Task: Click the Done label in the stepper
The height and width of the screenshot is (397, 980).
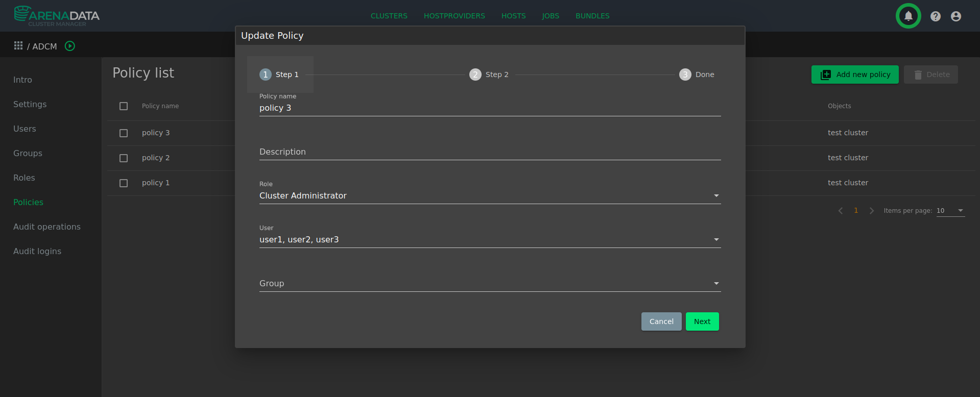Action: pos(705,75)
